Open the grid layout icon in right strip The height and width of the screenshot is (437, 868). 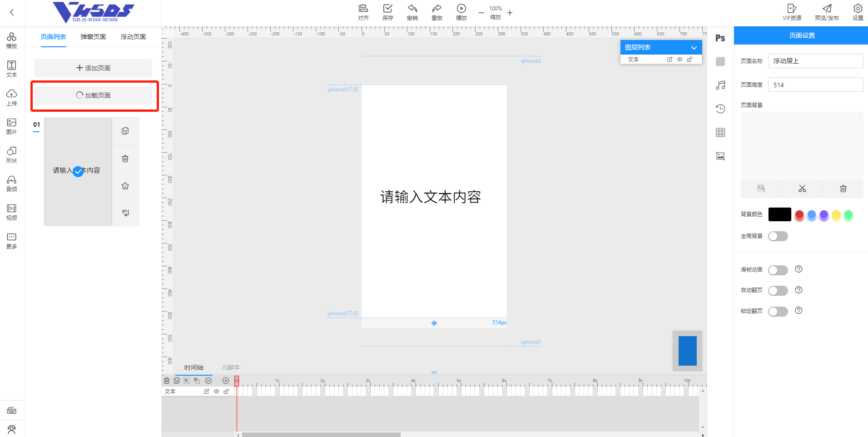click(x=720, y=132)
